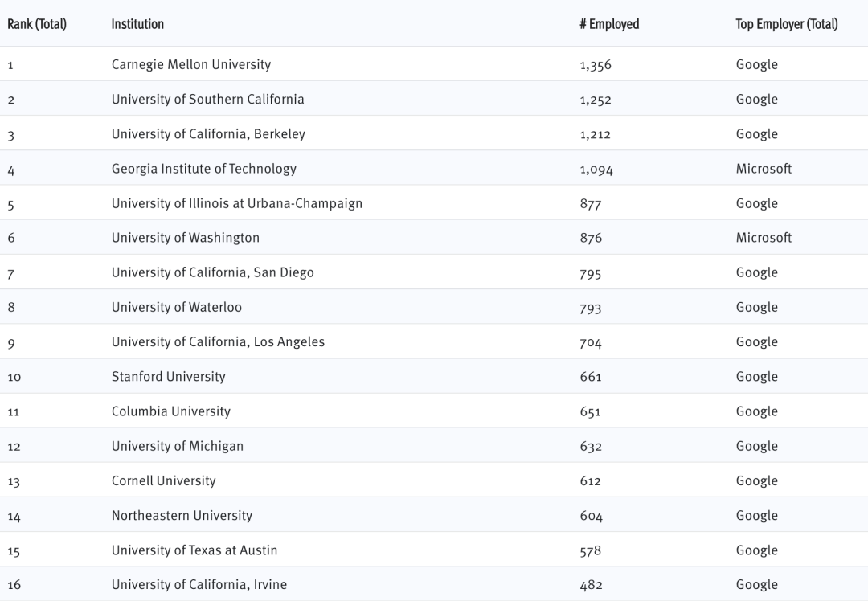Viewport: 868px width, 601px height.
Task: Click rank number 1 cell
Action: click(10, 65)
